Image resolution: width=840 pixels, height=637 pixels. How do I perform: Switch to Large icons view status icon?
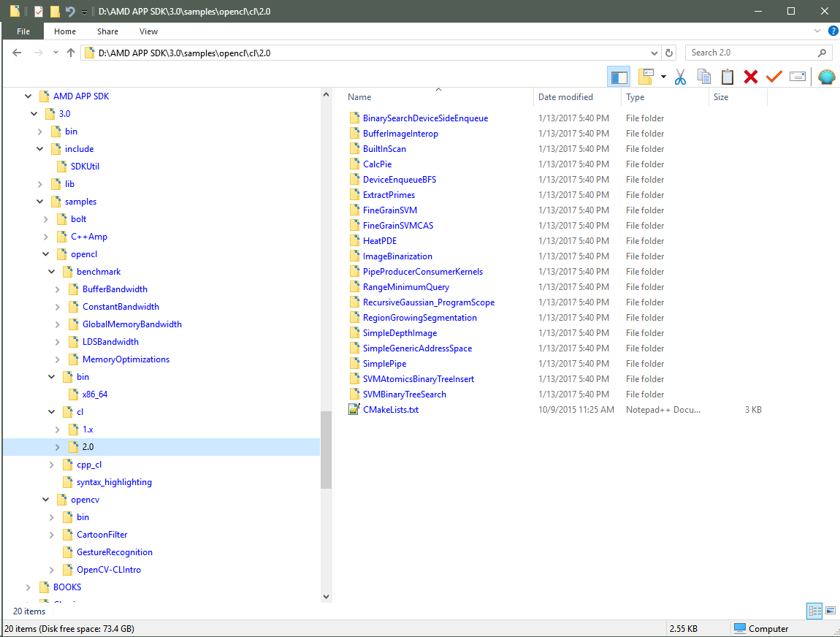point(831,611)
